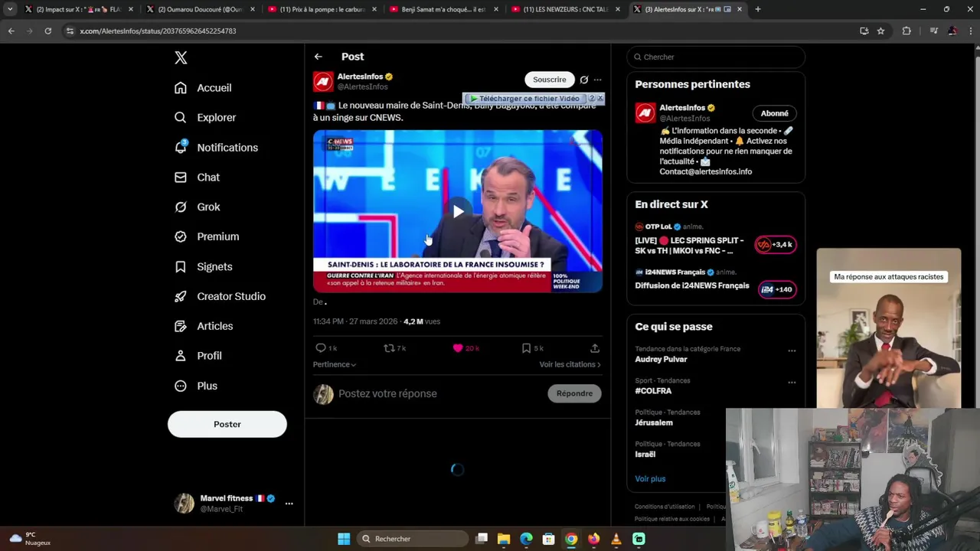980x551 pixels.
Task: Click the Chercher search box
Action: pyautogui.click(x=716, y=57)
